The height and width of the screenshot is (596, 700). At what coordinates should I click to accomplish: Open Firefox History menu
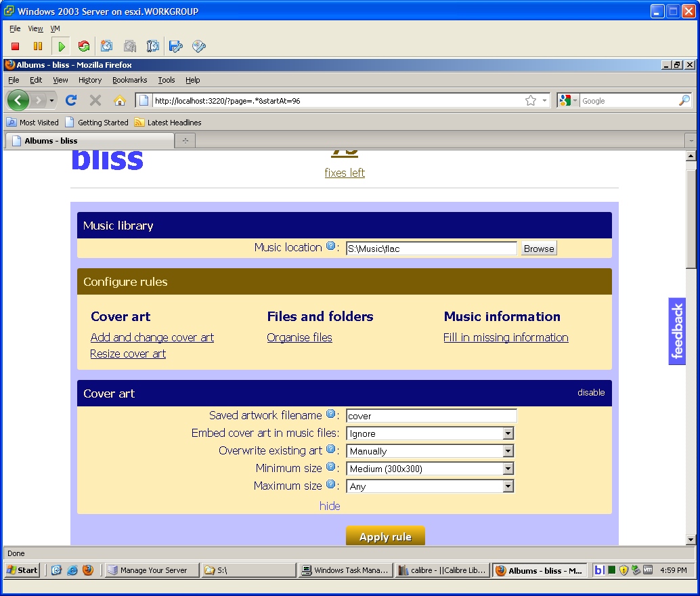(x=90, y=80)
